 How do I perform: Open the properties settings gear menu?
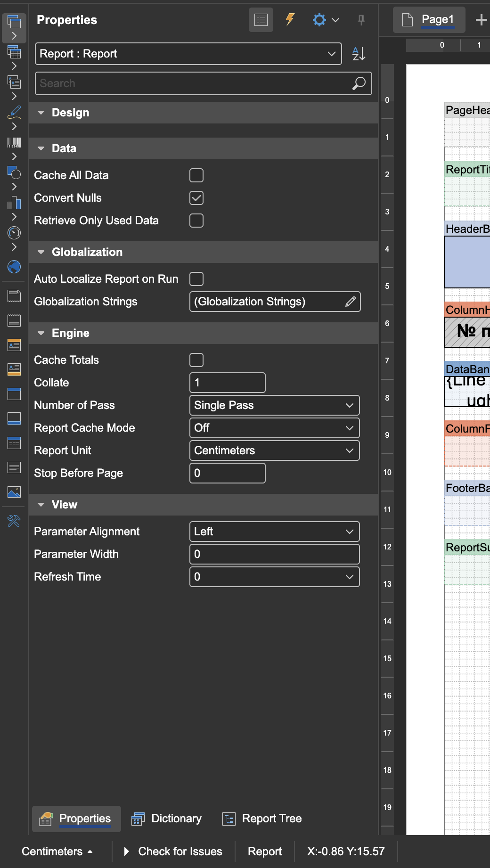pyautogui.click(x=326, y=20)
